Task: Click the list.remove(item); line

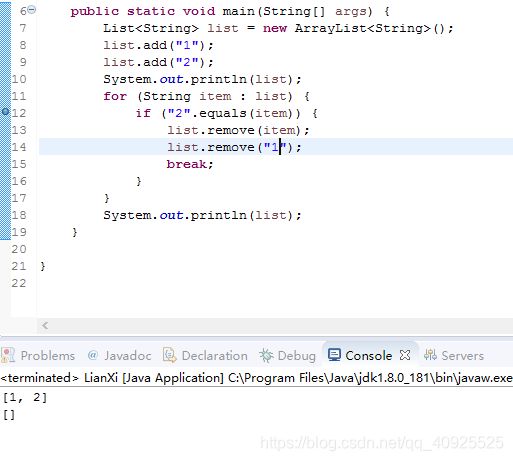Action: coord(238,130)
